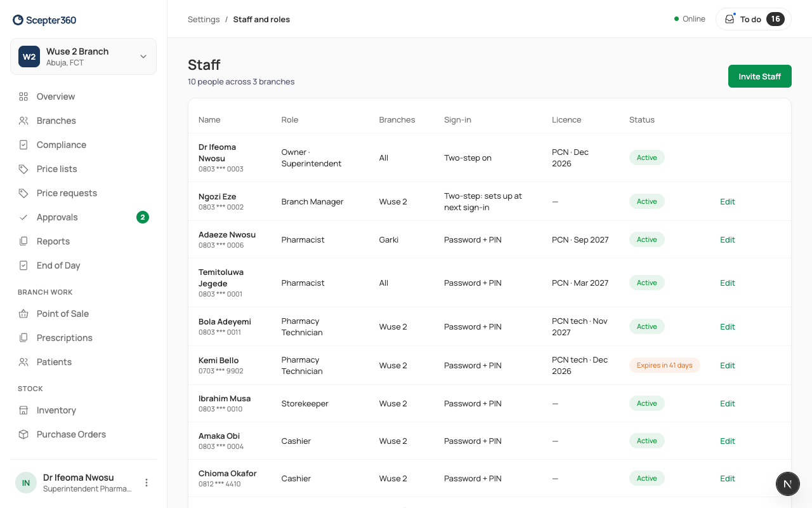
Task: Edit Ngozi Eze's staff record
Action: pyautogui.click(x=728, y=201)
